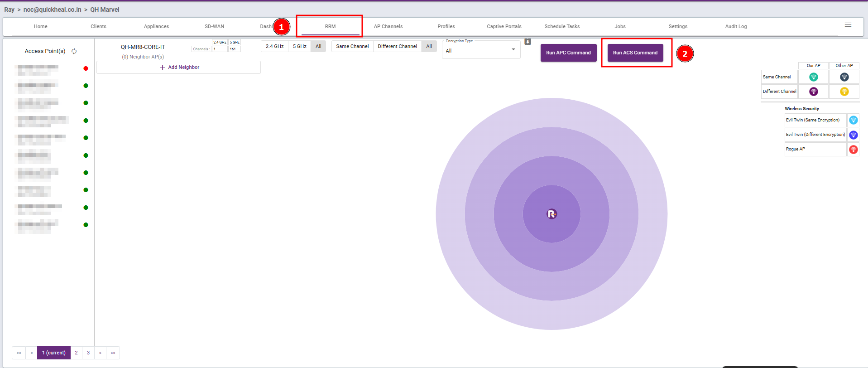Click the green Our AP Same Channel icon
Viewport: 868px width, 368px height.
click(x=813, y=77)
